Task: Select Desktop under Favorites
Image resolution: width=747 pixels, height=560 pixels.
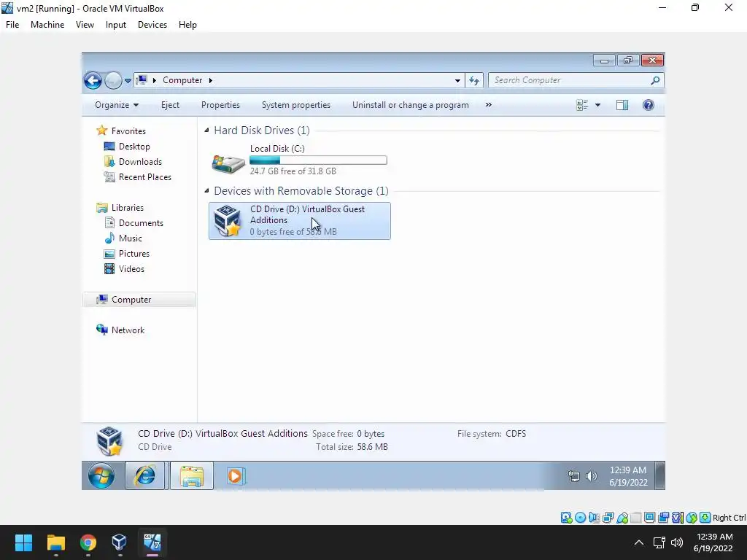Action: point(134,147)
